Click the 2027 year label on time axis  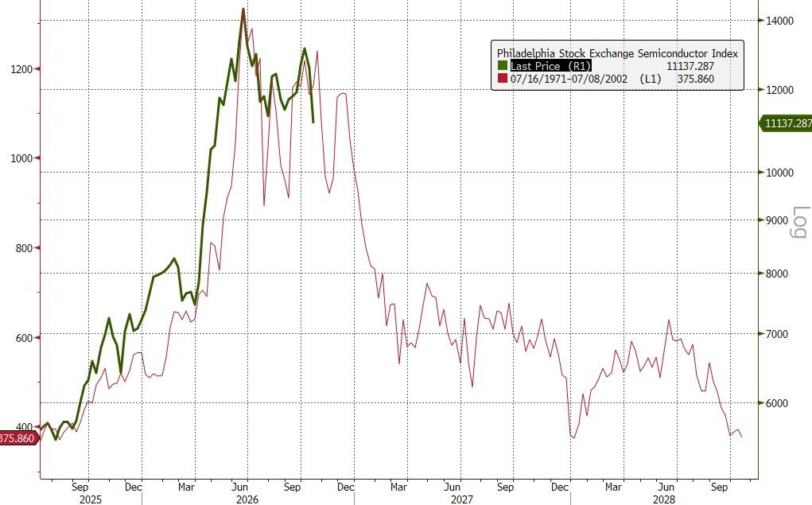click(x=461, y=499)
